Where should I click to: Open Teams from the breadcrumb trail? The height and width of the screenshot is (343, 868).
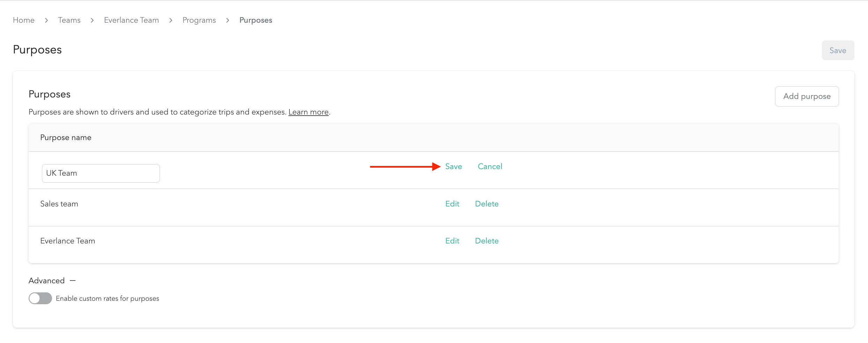click(69, 20)
